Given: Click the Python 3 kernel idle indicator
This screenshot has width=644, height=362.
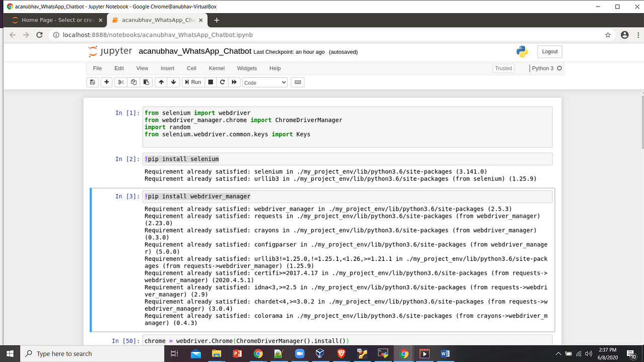Looking at the screenshot, I should (x=546, y=68).
